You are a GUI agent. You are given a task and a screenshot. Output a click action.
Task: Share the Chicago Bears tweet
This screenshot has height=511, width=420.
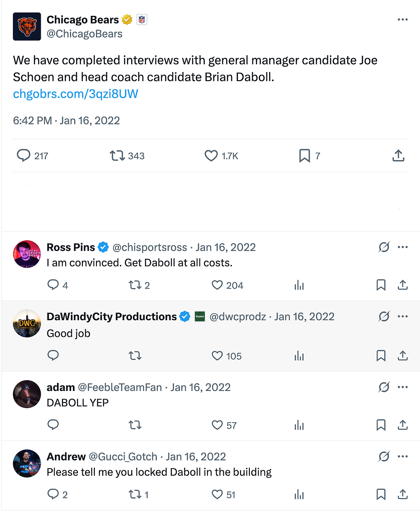click(x=398, y=156)
